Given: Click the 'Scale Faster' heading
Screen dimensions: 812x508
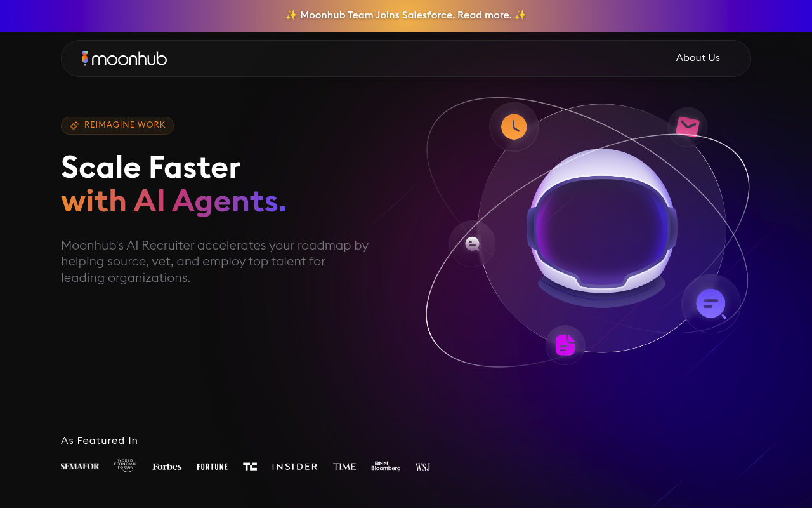Looking at the screenshot, I should point(151,168).
